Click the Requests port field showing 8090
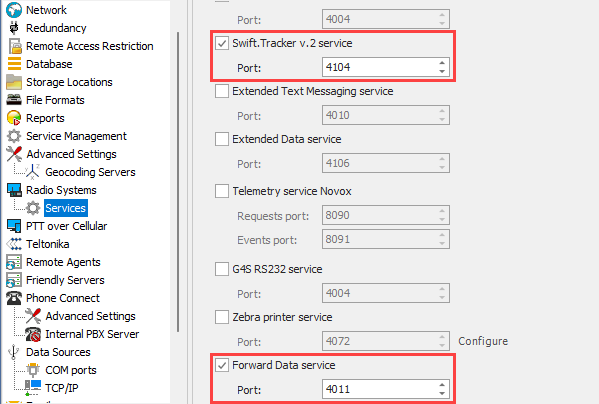 tap(386, 215)
